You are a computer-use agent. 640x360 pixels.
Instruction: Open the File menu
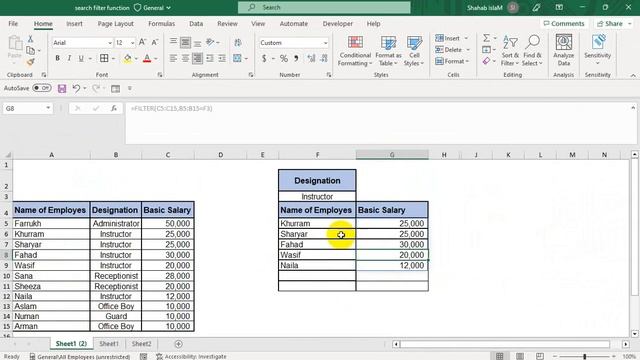[x=13, y=24]
